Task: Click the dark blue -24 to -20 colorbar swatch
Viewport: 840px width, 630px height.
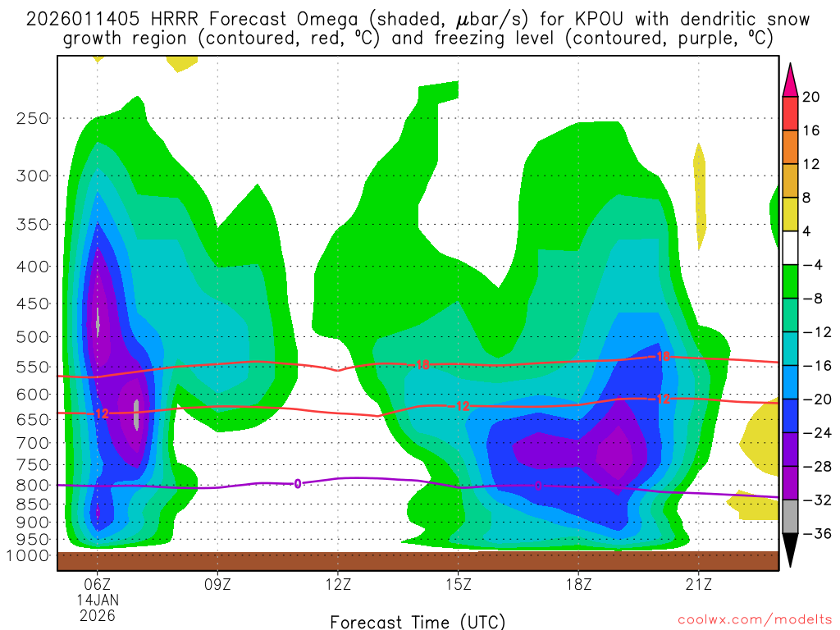Action: click(790, 416)
